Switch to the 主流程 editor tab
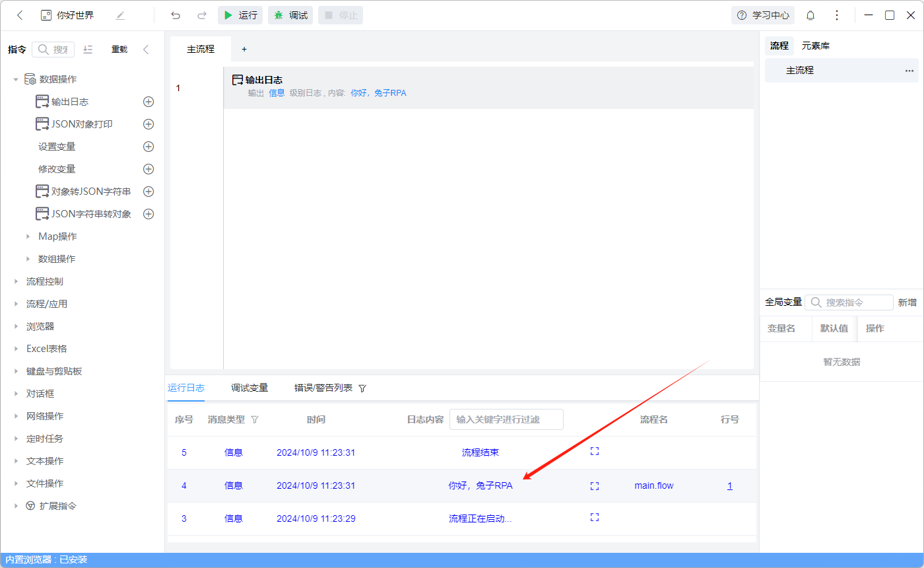The image size is (924, 568). 201,49
